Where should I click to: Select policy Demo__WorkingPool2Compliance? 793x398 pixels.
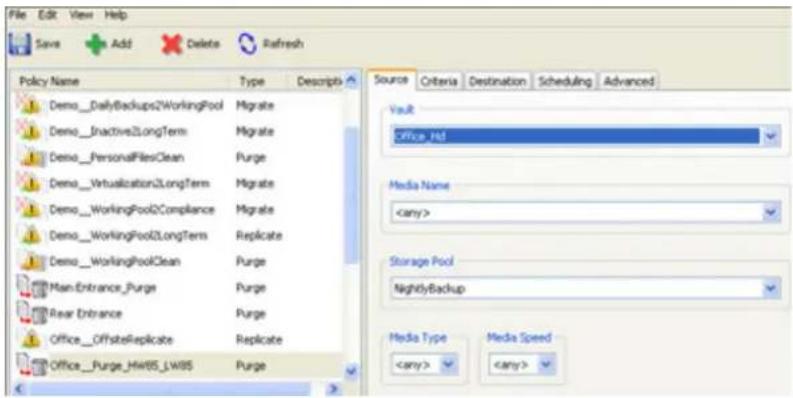(x=131, y=209)
